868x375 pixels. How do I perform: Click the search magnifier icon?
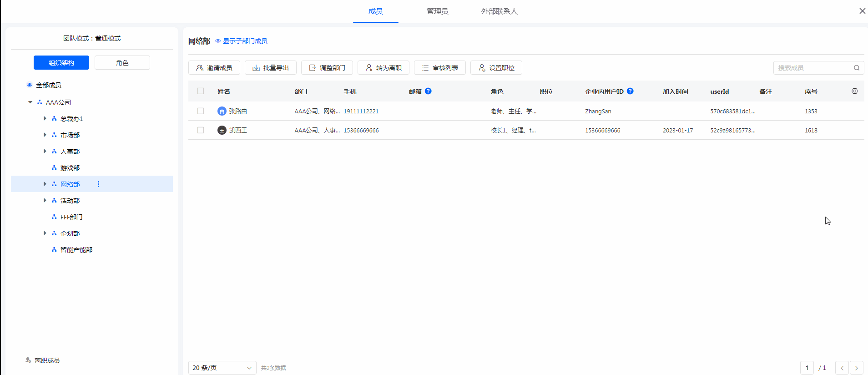pos(857,68)
